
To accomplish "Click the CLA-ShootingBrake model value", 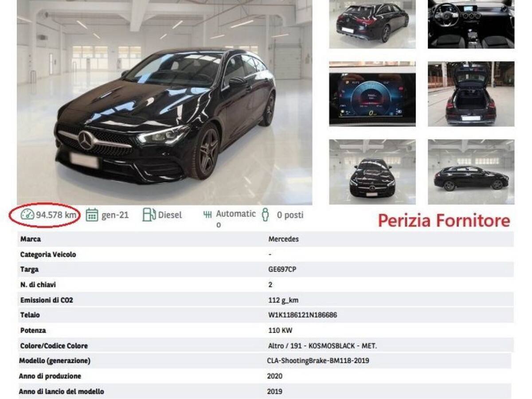I will pyautogui.click(x=318, y=361).
